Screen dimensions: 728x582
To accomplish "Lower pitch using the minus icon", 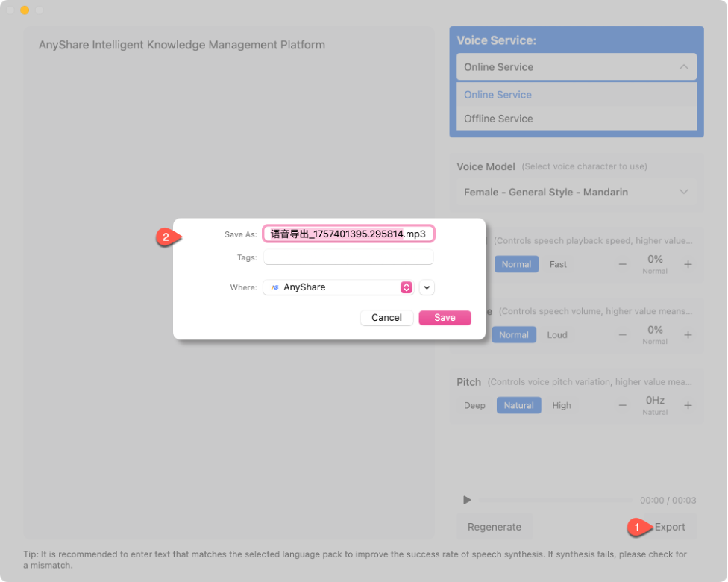I will pos(623,405).
